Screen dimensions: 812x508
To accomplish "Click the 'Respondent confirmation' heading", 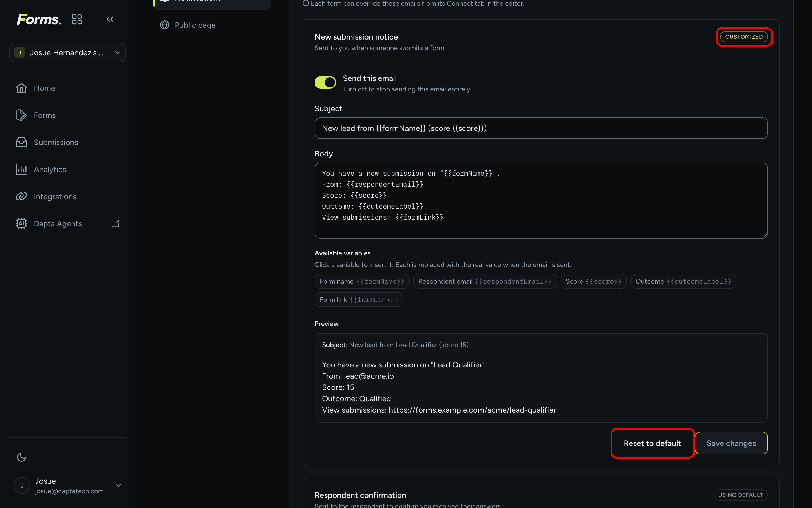I will (360, 495).
